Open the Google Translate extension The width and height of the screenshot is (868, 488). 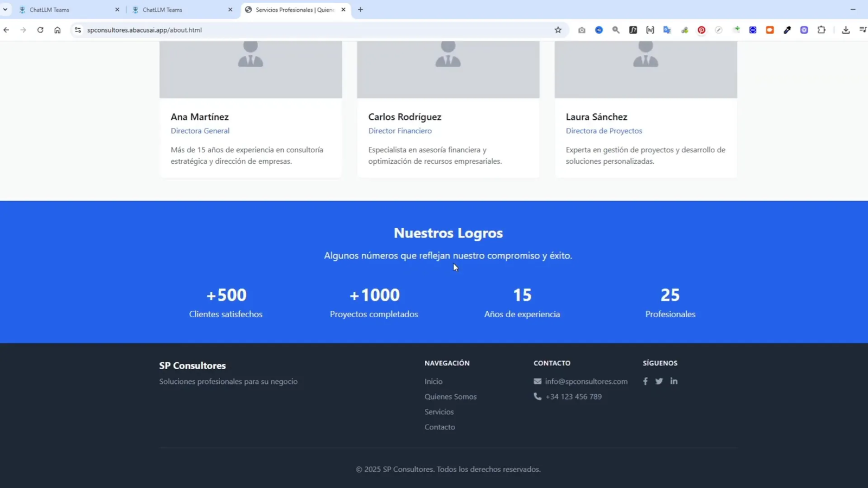pyautogui.click(x=667, y=30)
